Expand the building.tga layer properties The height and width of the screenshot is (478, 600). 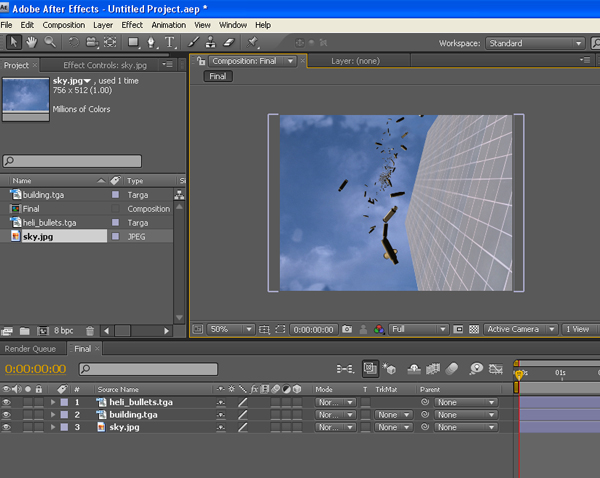pyautogui.click(x=53, y=415)
